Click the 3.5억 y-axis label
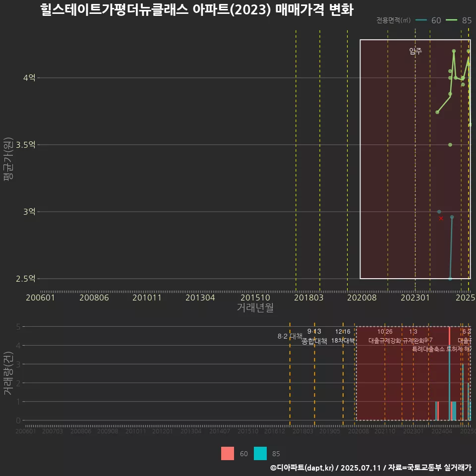476x476 pixels. click(25, 145)
